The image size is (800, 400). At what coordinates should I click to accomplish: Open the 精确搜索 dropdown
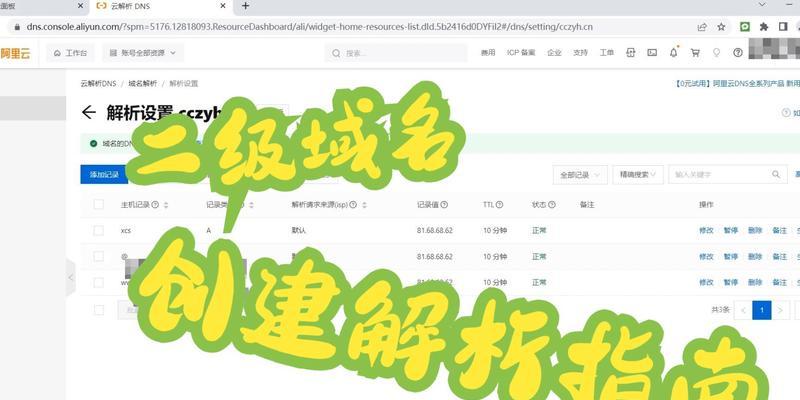[x=638, y=174]
